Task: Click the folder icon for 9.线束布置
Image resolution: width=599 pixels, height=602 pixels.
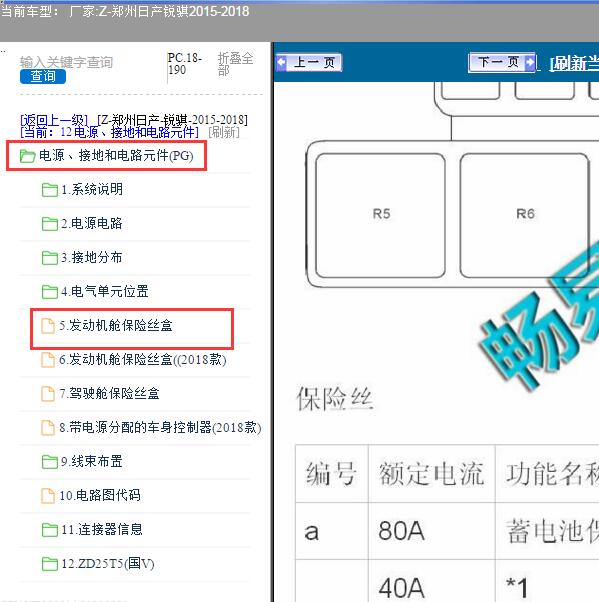Action: coord(50,462)
